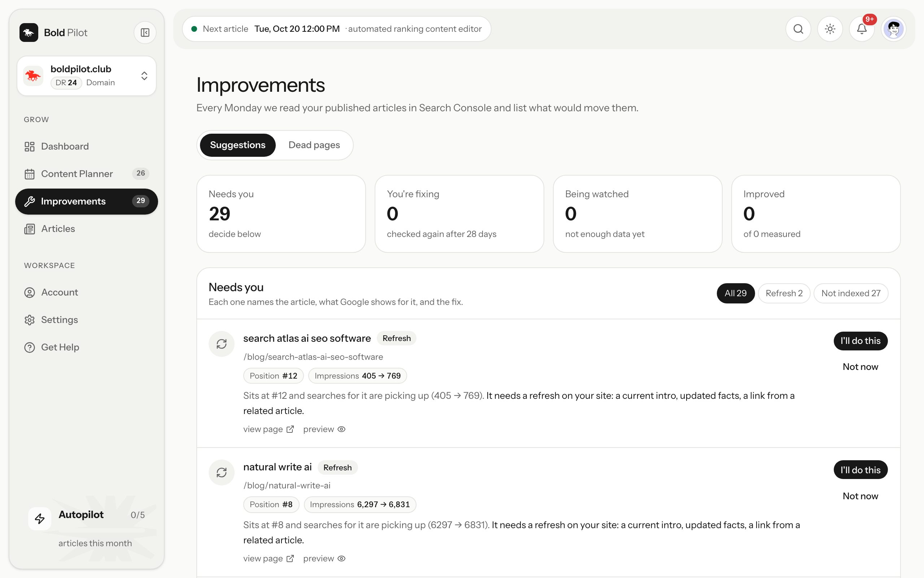Screen dimensions: 924x578
Task: Click the green status dot beside Next article
Action: pos(194,29)
